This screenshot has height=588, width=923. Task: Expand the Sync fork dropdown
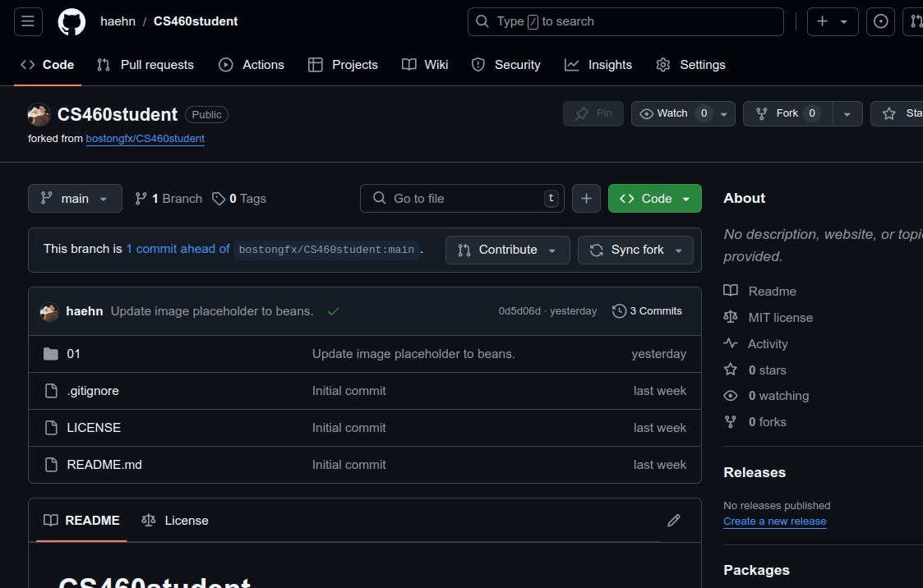(635, 250)
